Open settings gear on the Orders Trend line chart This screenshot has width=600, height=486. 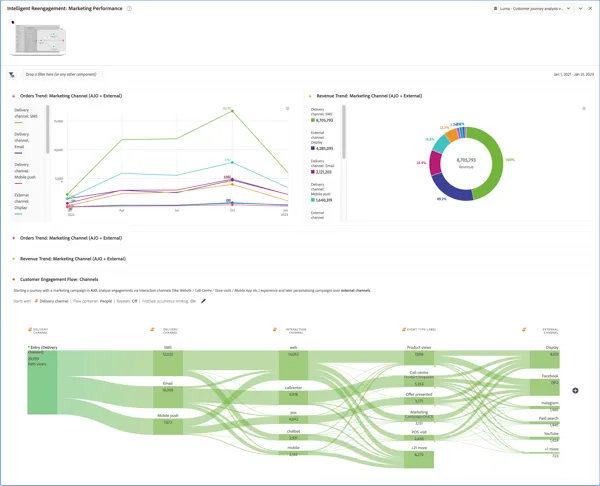287,109
